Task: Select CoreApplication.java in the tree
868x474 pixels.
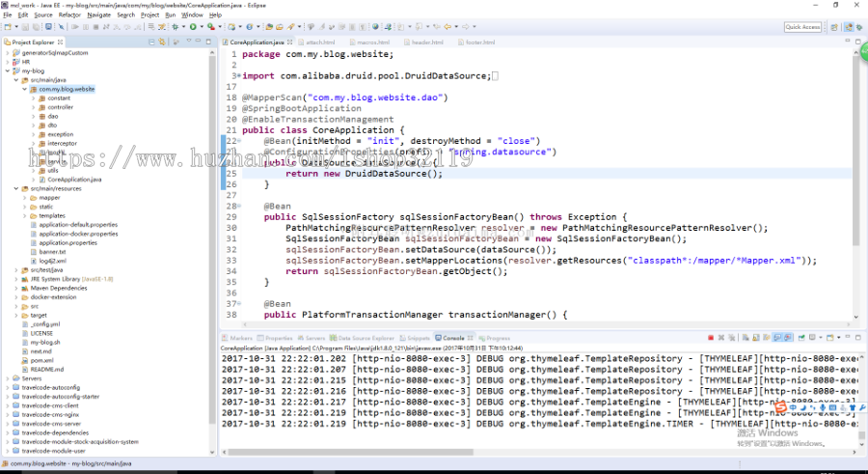Action: tap(74, 180)
